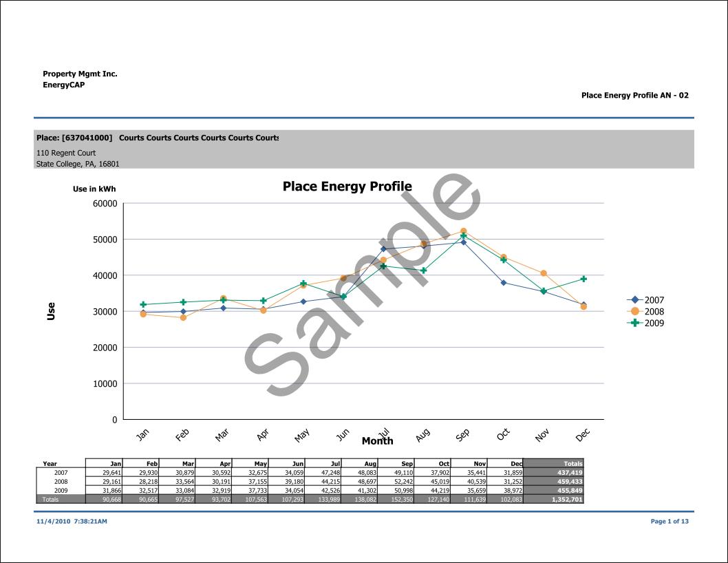Click the Place Energy Profile chart title

coord(347,187)
